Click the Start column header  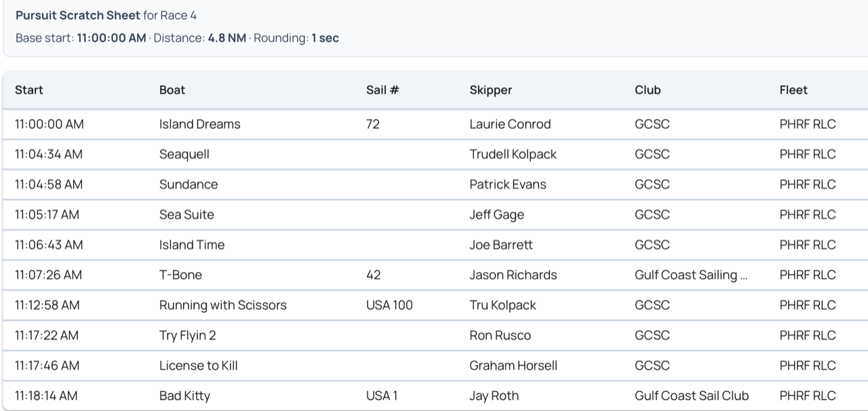[x=29, y=90]
